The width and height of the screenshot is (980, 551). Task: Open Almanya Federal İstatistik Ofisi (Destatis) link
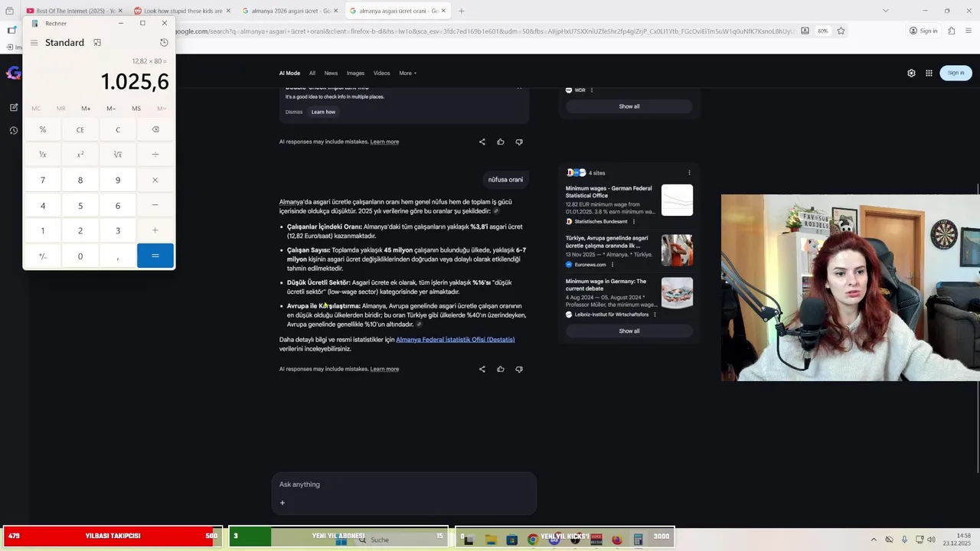pos(456,339)
